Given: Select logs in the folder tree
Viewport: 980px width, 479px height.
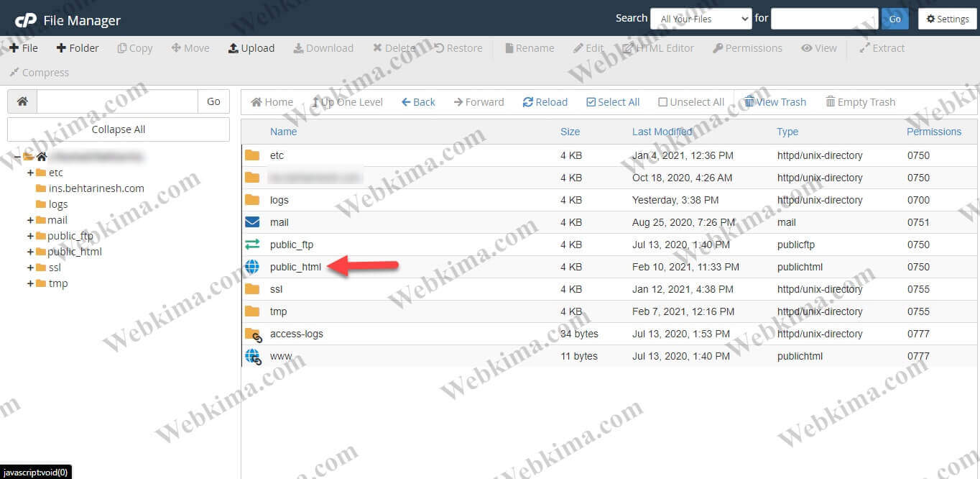Looking at the screenshot, I should (x=58, y=204).
